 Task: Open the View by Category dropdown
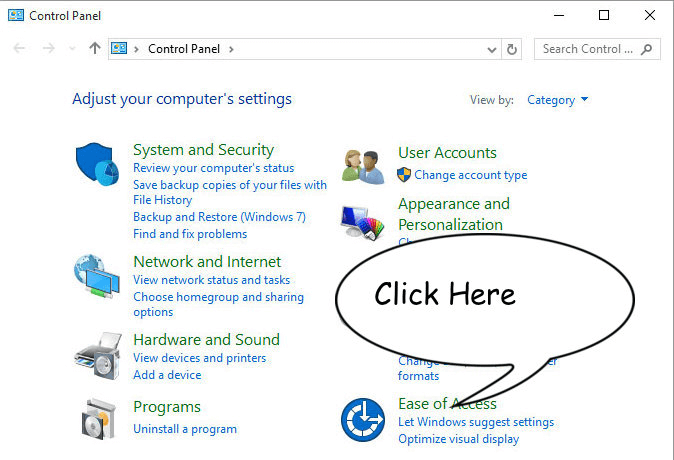point(558,100)
